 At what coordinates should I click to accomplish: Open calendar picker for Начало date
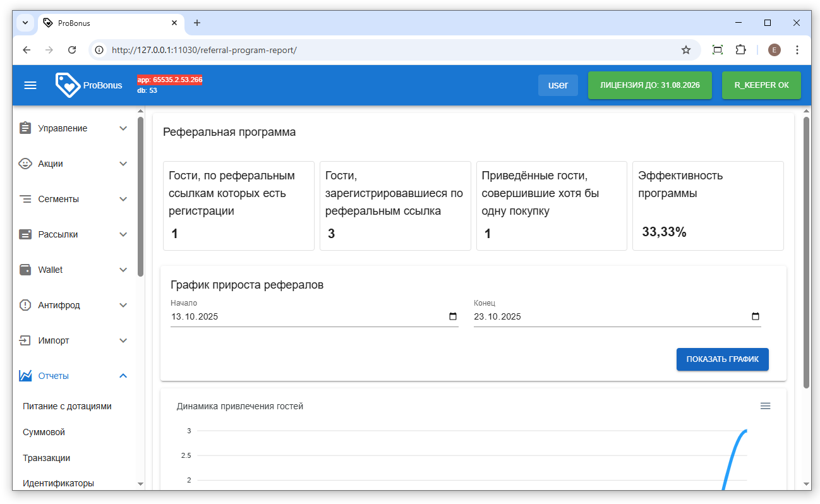coord(452,316)
